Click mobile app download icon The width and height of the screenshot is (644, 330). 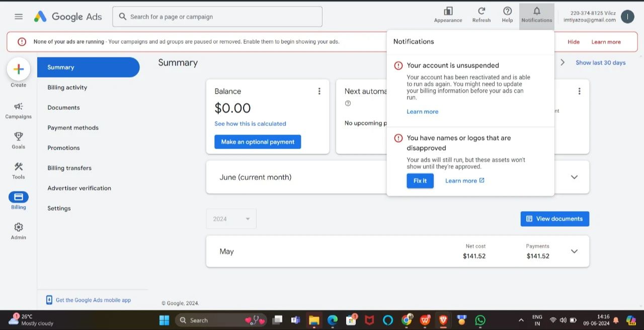click(x=49, y=300)
